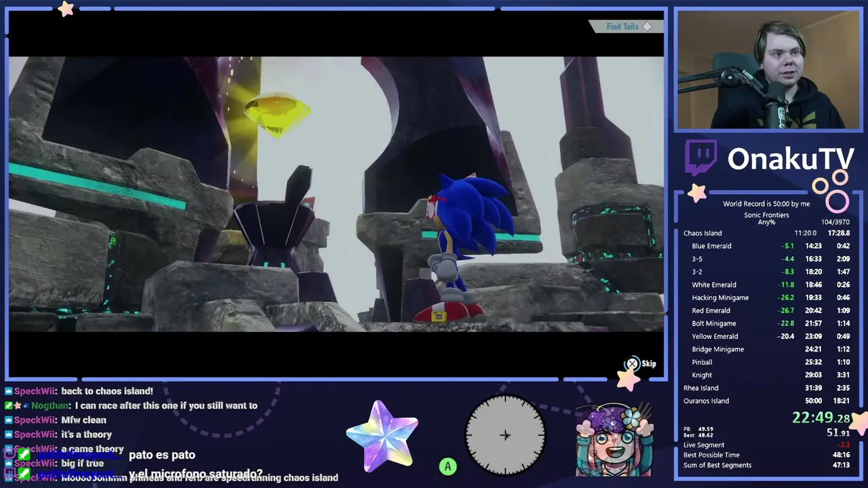Click the green badge next to Nogthan

9,405
